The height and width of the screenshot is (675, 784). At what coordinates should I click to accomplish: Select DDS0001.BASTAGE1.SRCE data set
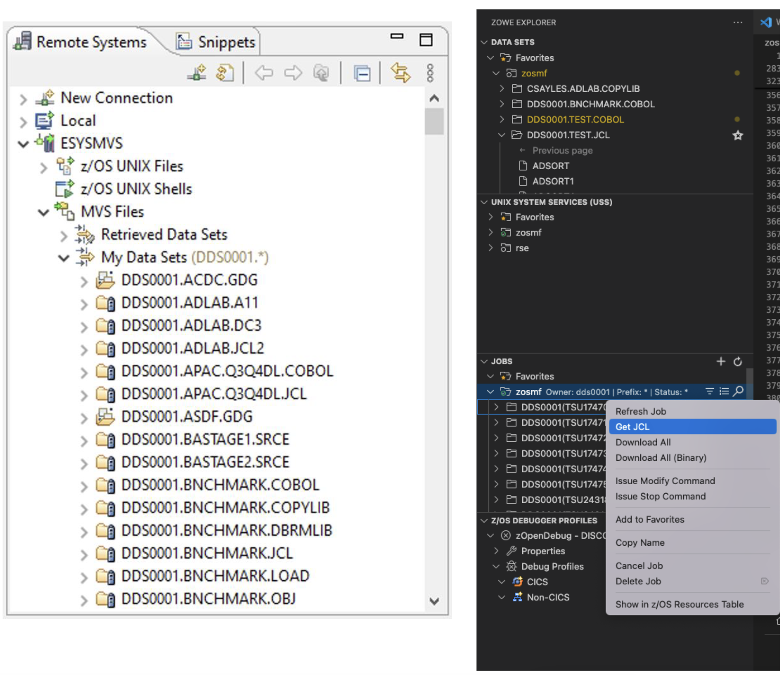pos(205,439)
